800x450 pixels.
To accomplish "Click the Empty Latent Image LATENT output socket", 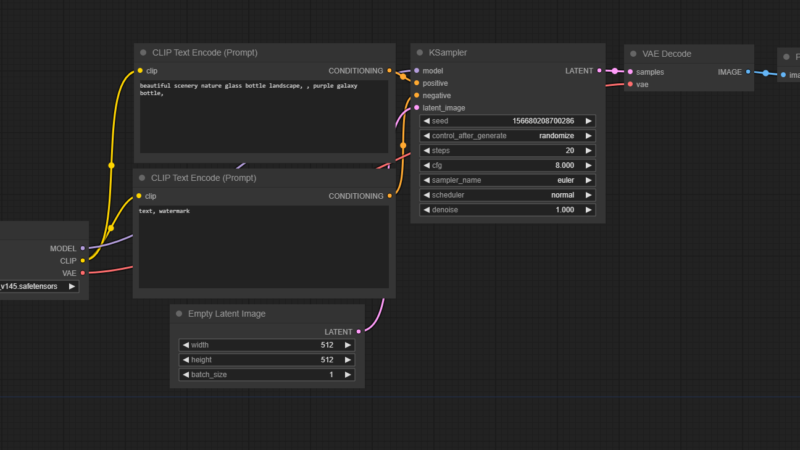I will 359,332.
